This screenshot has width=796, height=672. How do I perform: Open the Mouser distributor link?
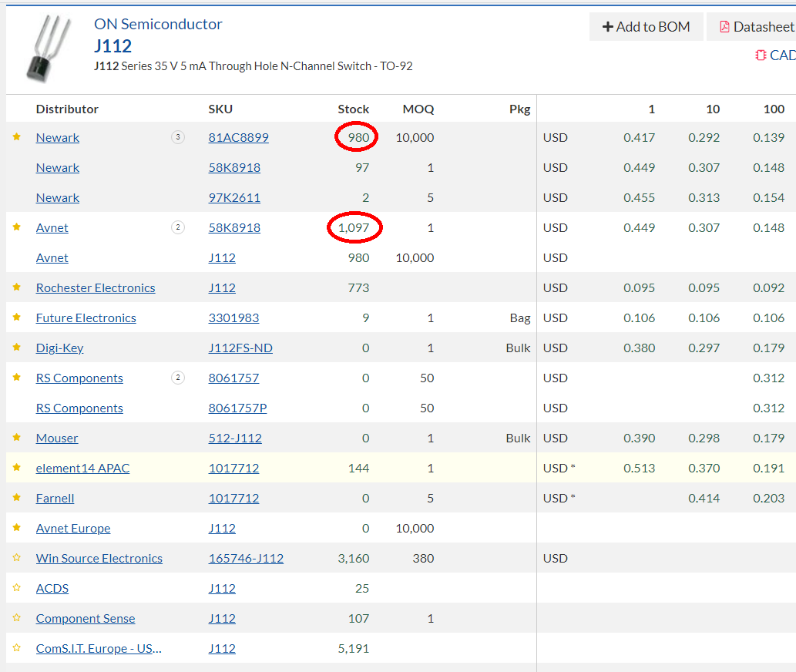pyautogui.click(x=57, y=438)
